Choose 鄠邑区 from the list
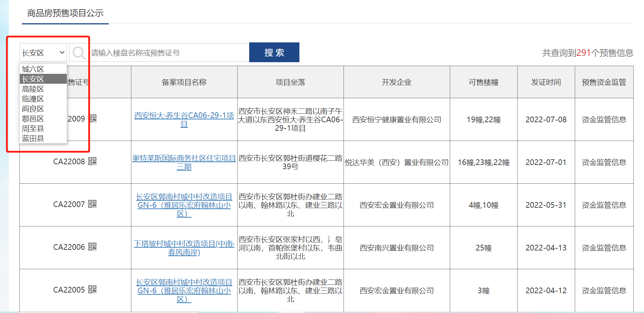 (x=33, y=119)
